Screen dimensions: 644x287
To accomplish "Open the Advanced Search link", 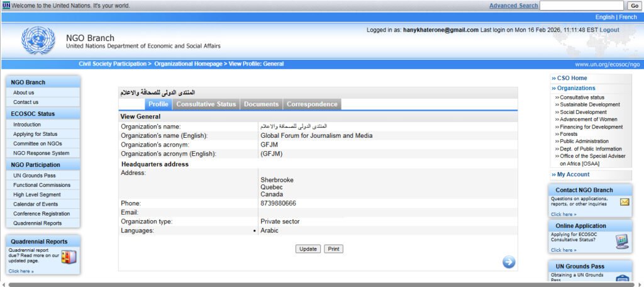I will tap(513, 6).
